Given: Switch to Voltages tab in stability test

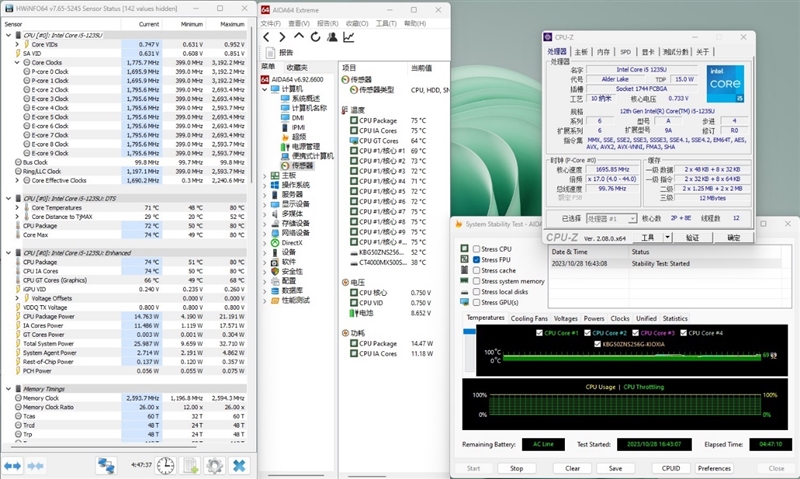Looking at the screenshot, I should [566, 318].
